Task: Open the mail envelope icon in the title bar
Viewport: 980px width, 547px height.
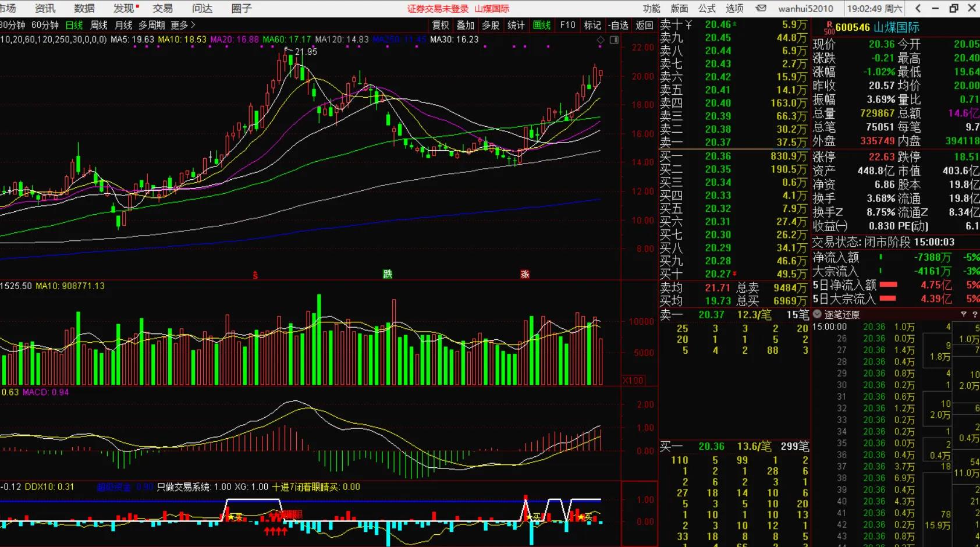Action: (x=761, y=8)
